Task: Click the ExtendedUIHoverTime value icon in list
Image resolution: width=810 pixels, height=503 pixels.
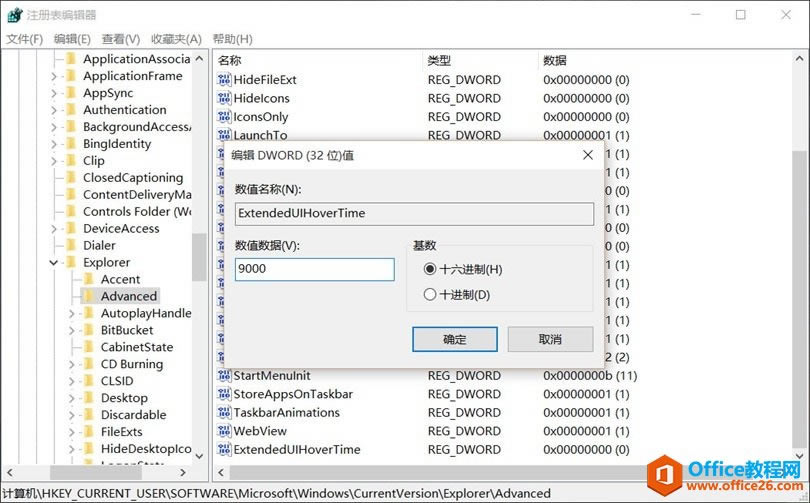Action: tap(224, 450)
